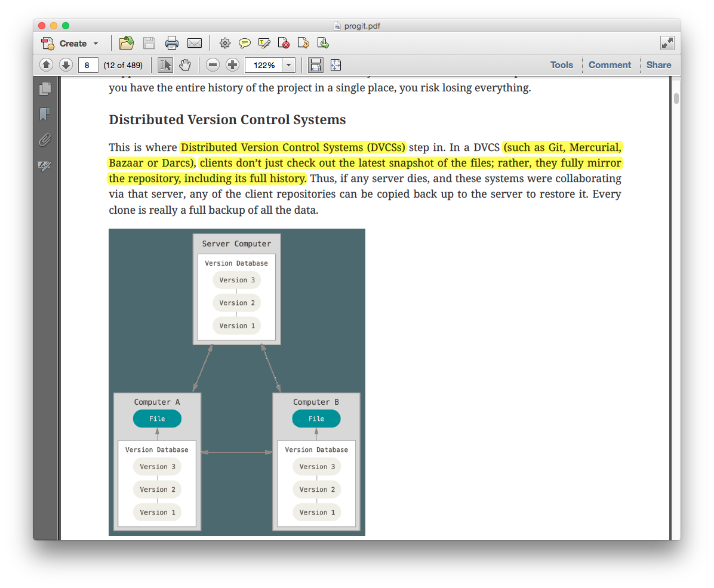Open preferences gear icon in toolbar
Screen dimensions: 714x588
225,43
